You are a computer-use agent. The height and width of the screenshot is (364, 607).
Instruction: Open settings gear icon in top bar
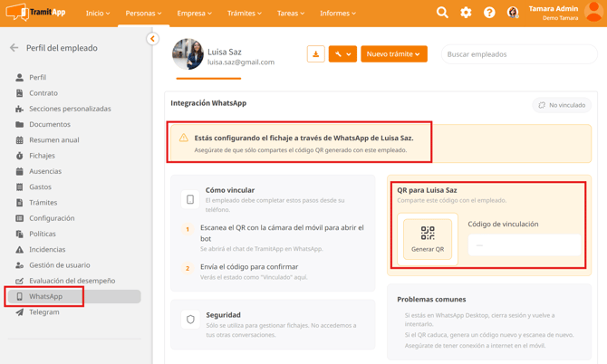(x=466, y=13)
